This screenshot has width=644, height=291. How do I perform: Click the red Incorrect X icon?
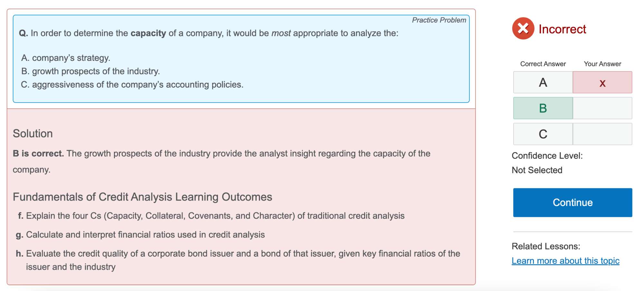523,29
